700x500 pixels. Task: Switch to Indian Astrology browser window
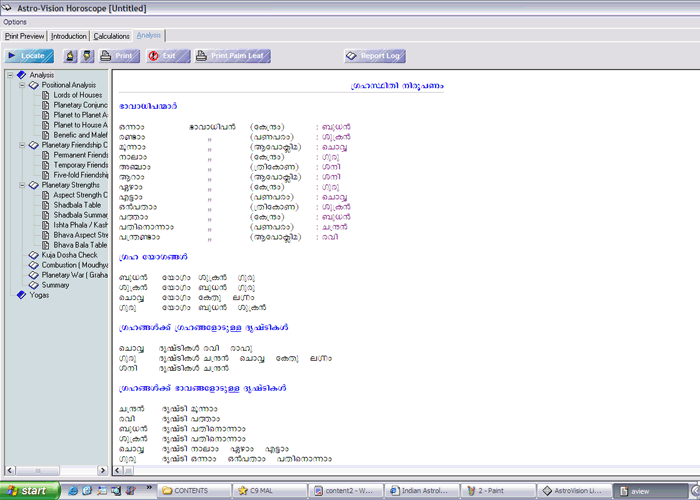pyautogui.click(x=422, y=491)
